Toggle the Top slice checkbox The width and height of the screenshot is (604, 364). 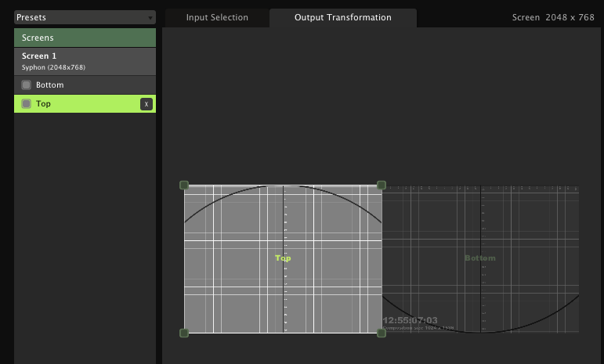pos(27,104)
